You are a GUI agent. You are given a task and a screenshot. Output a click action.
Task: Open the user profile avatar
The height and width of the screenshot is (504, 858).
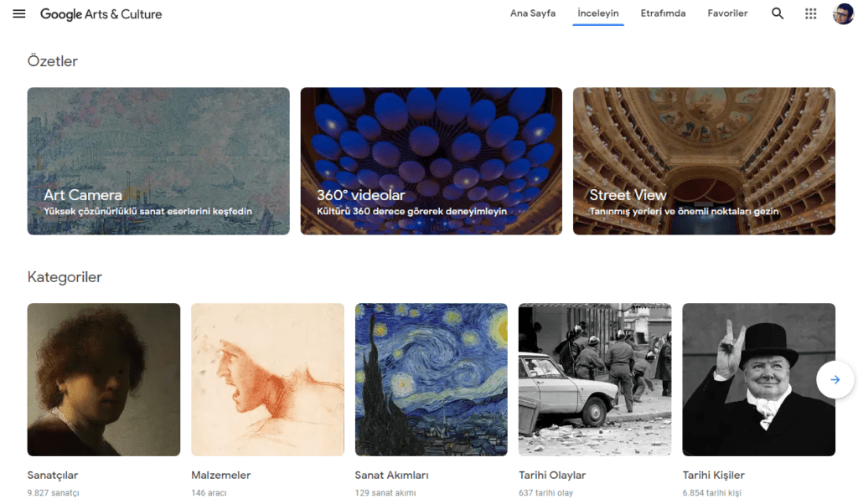[842, 13]
